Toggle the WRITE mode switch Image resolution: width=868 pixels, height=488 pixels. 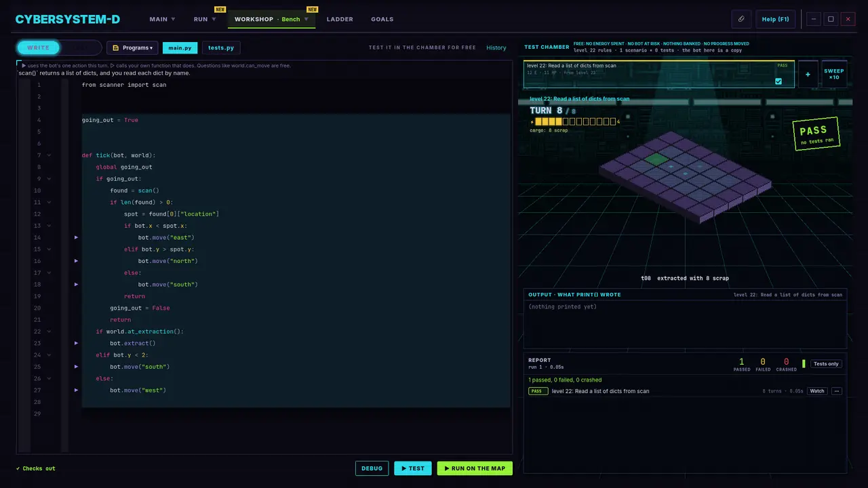pos(59,47)
